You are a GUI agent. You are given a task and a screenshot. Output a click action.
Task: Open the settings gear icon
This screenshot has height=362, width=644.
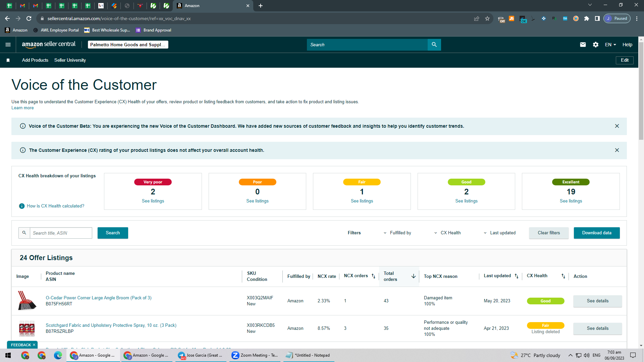pos(596,45)
